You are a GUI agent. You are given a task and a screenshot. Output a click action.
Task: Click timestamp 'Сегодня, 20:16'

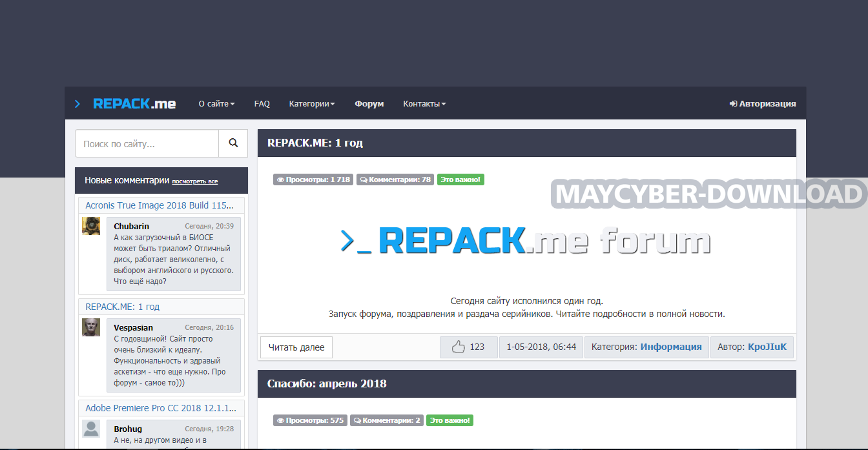(209, 327)
